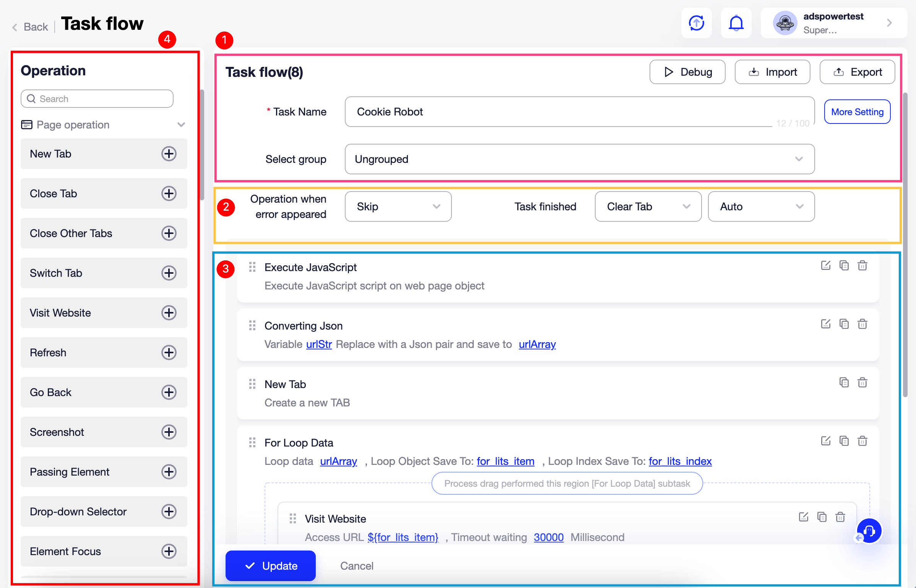Image resolution: width=916 pixels, height=588 pixels.
Task: Add Screenshot operation with its plus icon
Action: coord(169,432)
